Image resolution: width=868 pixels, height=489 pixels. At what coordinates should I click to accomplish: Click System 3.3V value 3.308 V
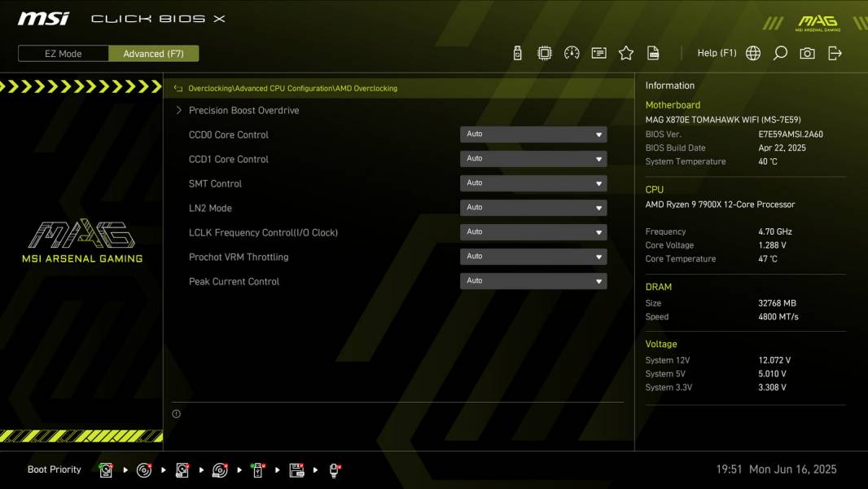click(x=772, y=388)
